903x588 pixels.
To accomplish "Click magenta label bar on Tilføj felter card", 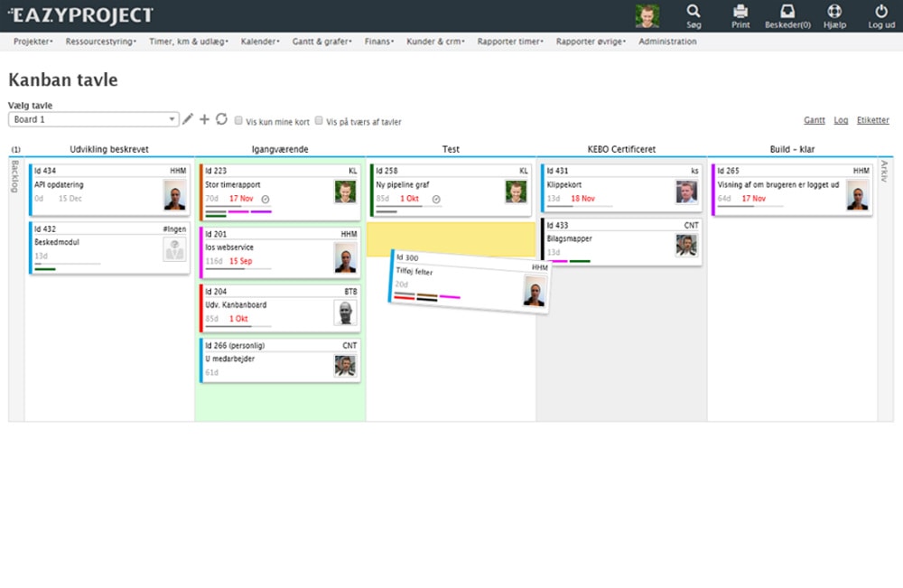I will [450, 297].
